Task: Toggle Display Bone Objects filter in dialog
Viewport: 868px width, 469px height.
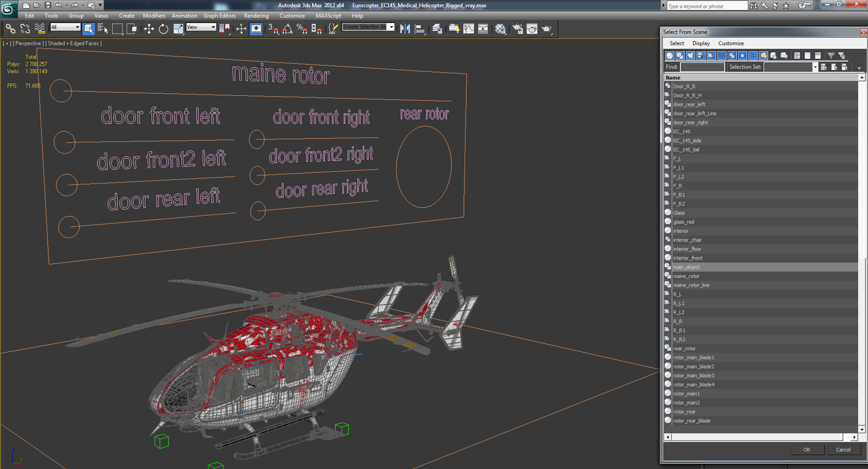Action: [x=753, y=56]
